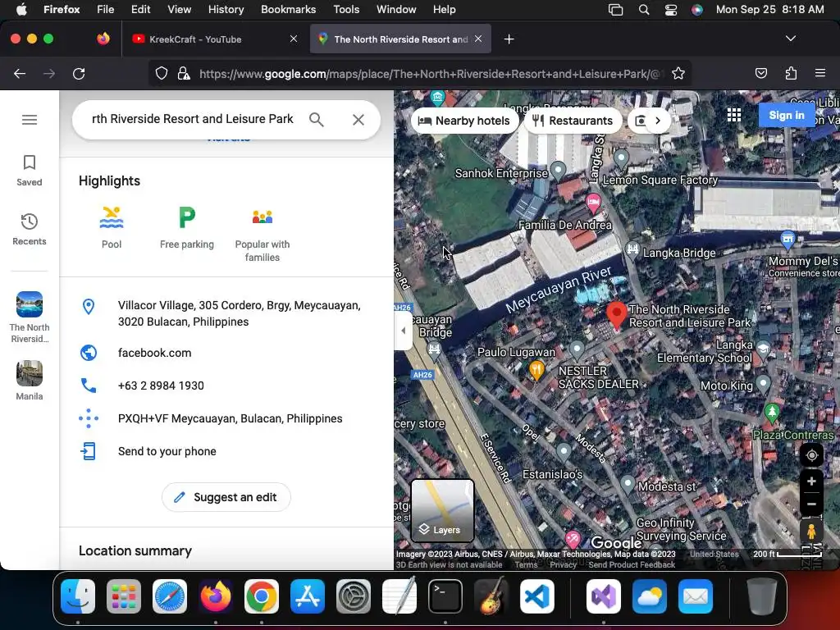Show more category chips with arrow
The width and height of the screenshot is (840, 630).
coord(658,121)
